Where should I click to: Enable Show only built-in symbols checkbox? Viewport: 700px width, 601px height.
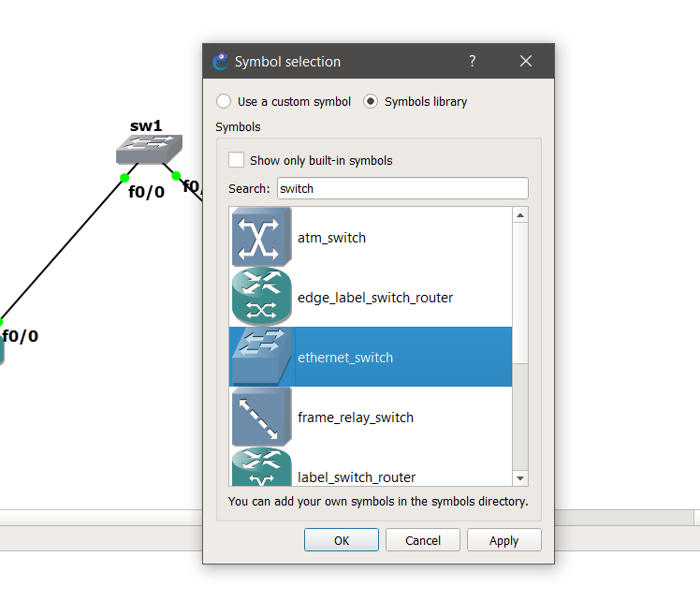pyautogui.click(x=236, y=160)
